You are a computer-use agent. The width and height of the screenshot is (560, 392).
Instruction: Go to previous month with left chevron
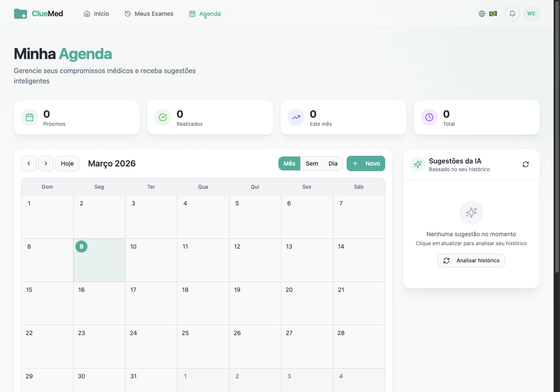[x=29, y=163]
